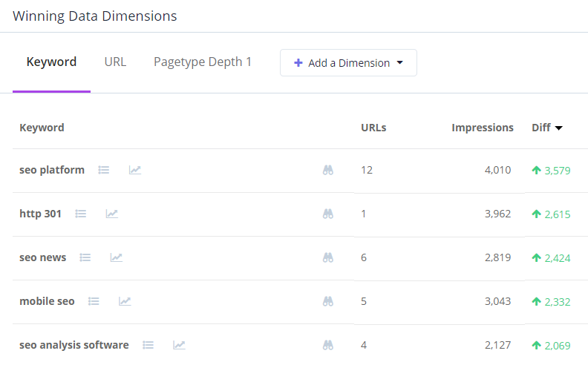Sort by Diff column arrow
Image resolution: width=588 pixels, height=365 pixels.
coord(559,128)
